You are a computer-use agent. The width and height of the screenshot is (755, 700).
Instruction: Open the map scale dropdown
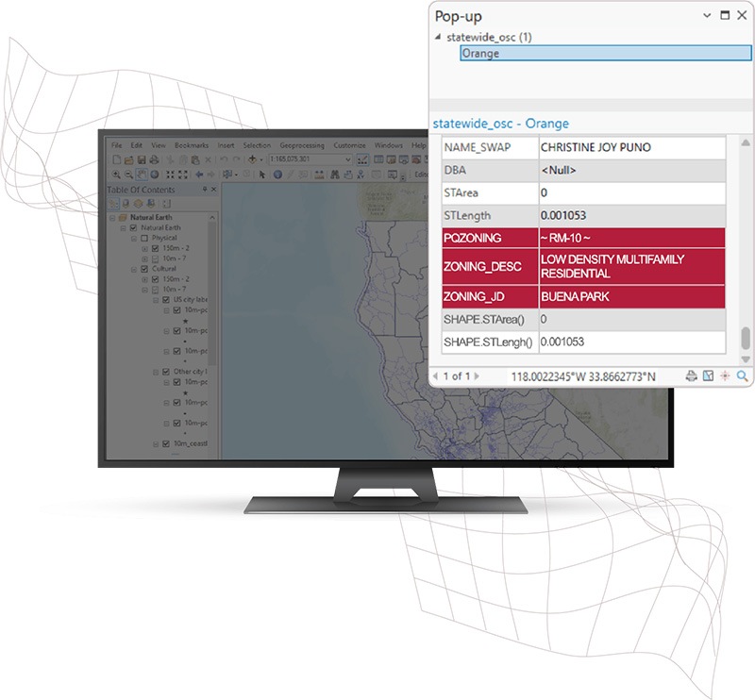coord(347,159)
